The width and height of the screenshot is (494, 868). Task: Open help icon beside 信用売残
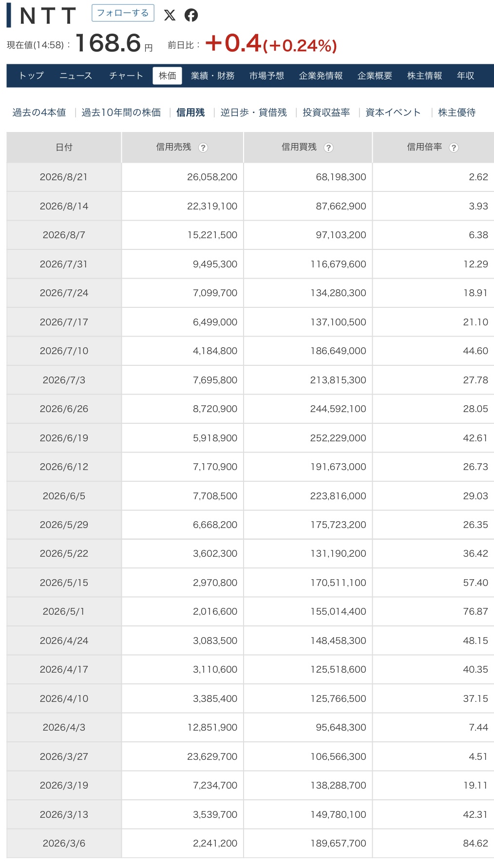tap(203, 148)
